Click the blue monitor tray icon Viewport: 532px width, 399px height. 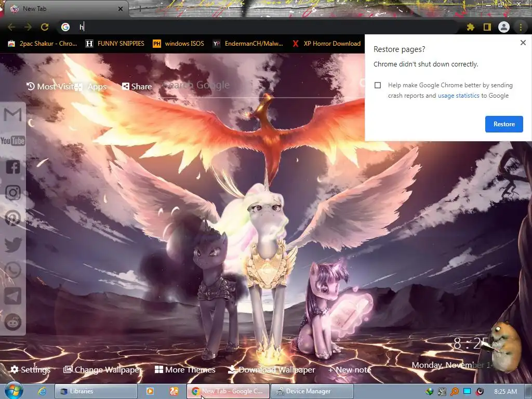pos(467,392)
